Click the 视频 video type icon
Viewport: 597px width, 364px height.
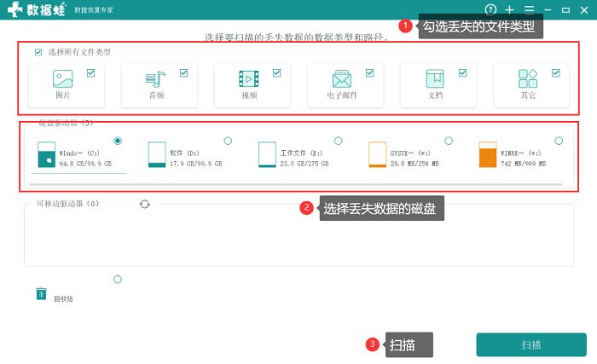click(249, 78)
